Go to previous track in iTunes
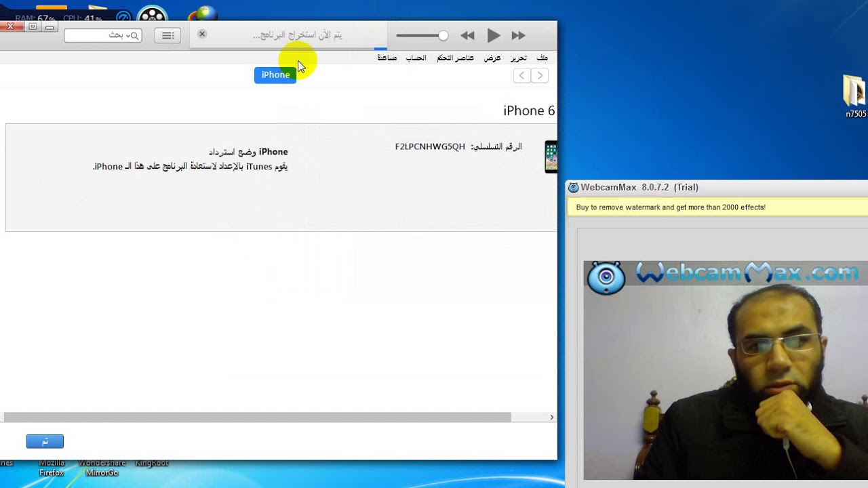Viewport: 868px width, 488px height. click(x=467, y=35)
